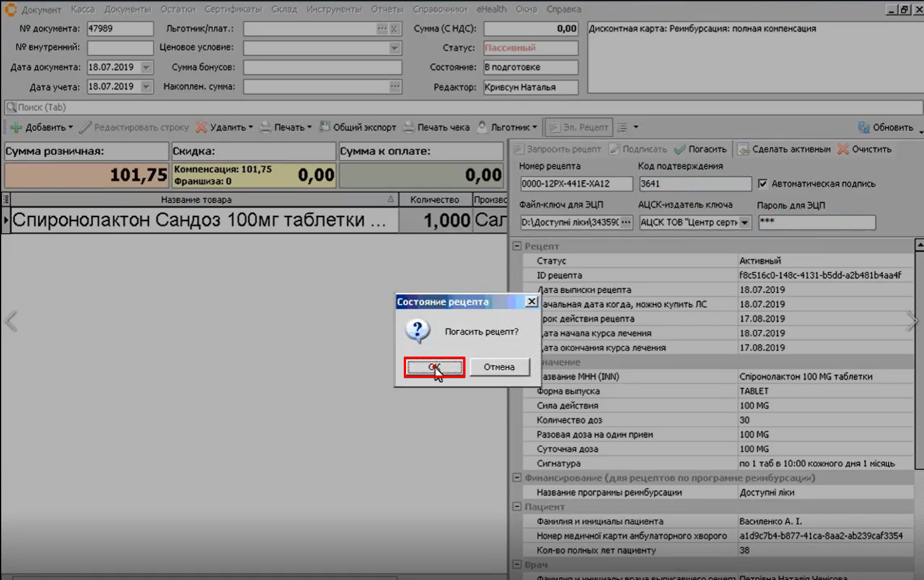
Task: Click the Код подтверждения input field
Action: coord(694,183)
